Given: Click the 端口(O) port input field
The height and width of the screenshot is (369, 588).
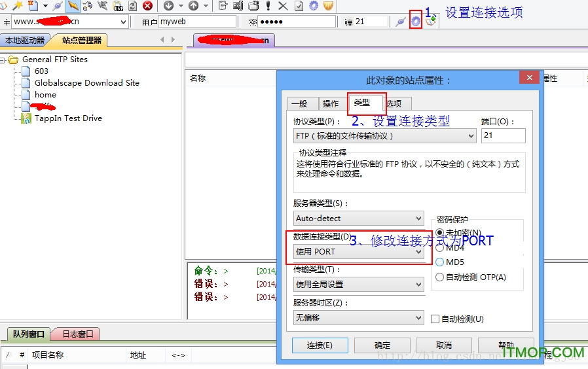Looking at the screenshot, I should tap(502, 136).
